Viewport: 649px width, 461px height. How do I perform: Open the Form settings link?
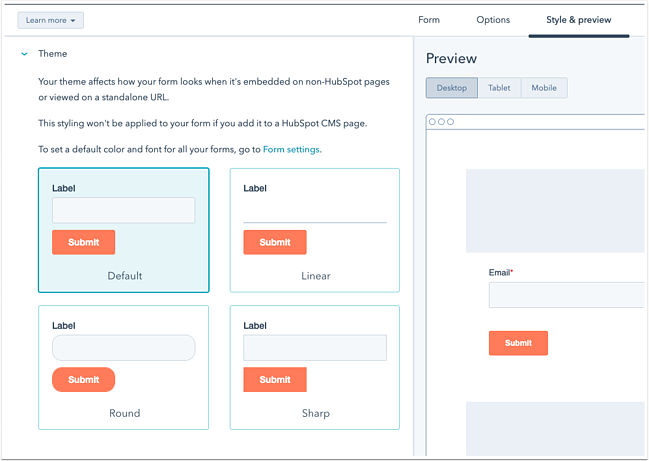(291, 149)
